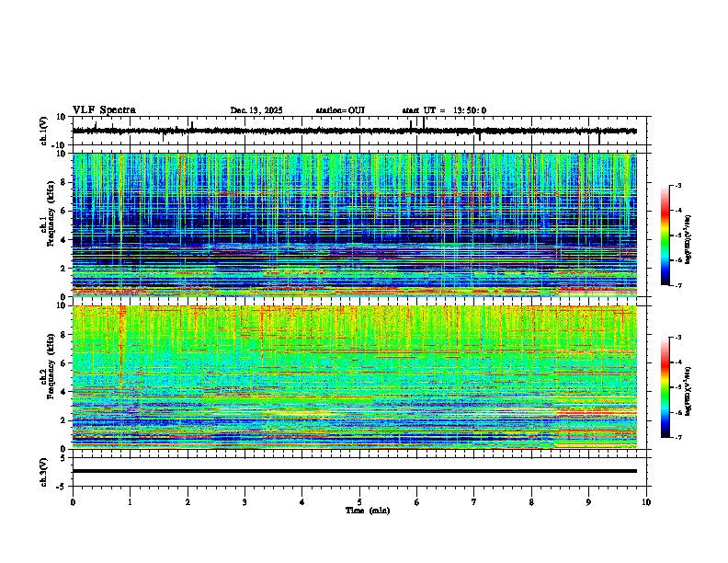This screenshot has width=728, height=563.
Task: Click the date 'Dec. 13, 2025'
Action: [256, 110]
